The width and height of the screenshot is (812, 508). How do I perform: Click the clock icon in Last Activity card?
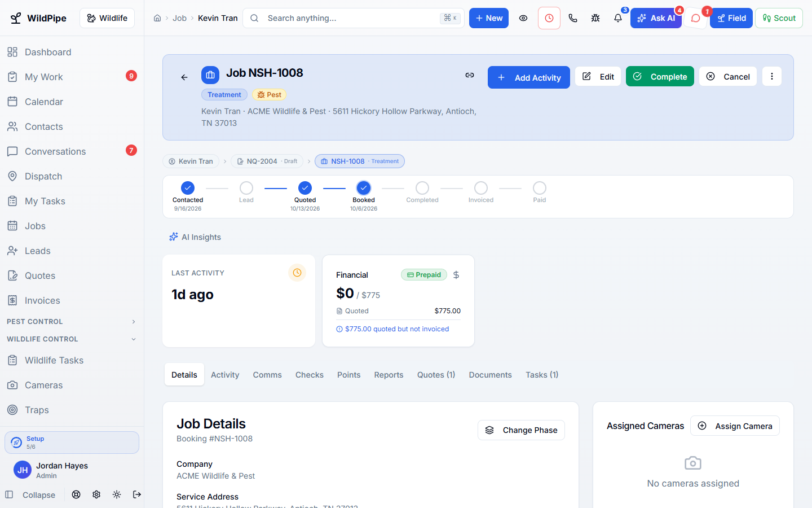point(297,273)
